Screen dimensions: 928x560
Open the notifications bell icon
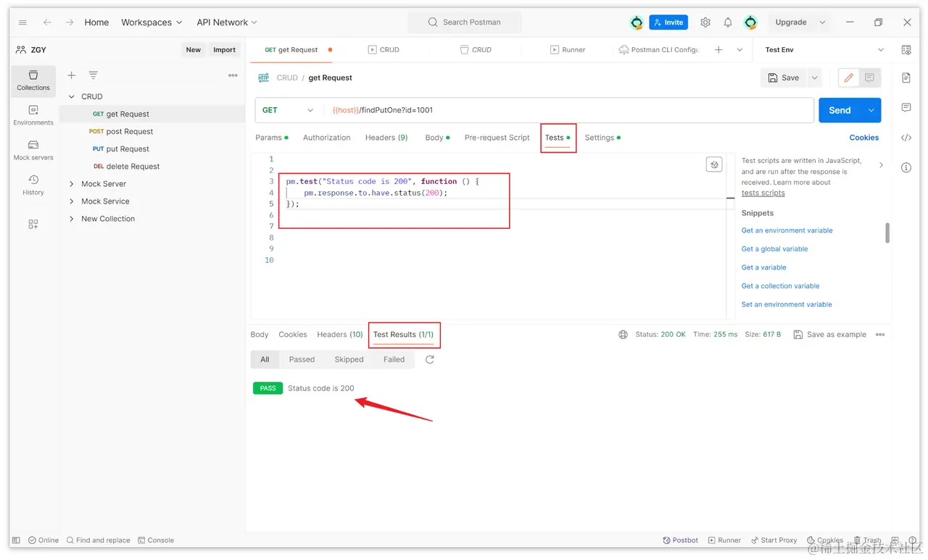click(728, 22)
